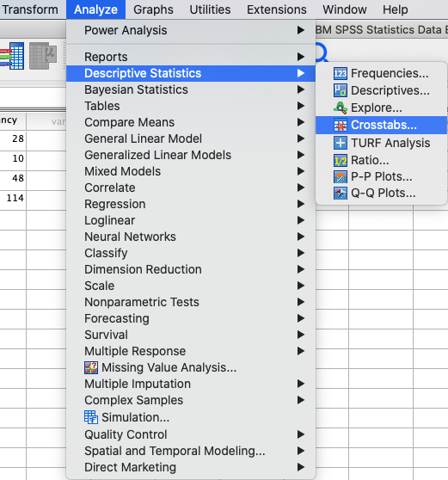Expand the Compare Means submenu
448x480 pixels.
click(191, 122)
